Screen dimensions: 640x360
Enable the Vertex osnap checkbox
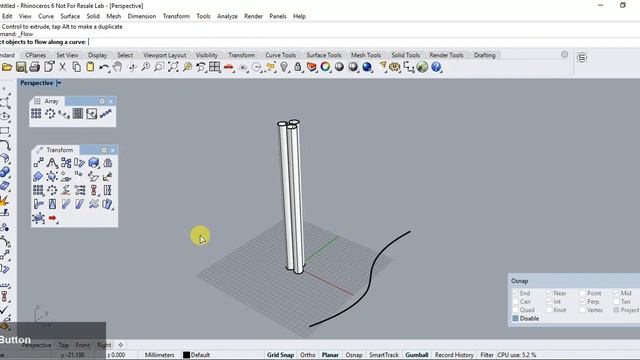point(582,310)
